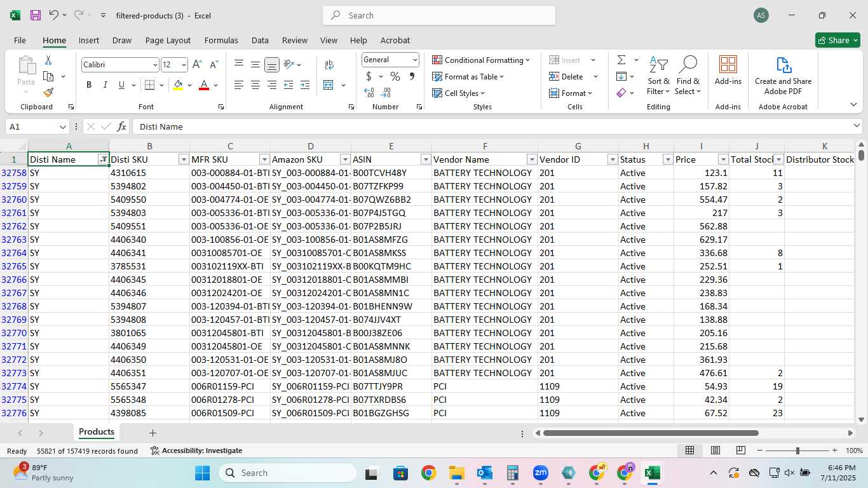Click the Fill down arrow icon
Viewport: 868px width, 488px height.
pos(621,76)
